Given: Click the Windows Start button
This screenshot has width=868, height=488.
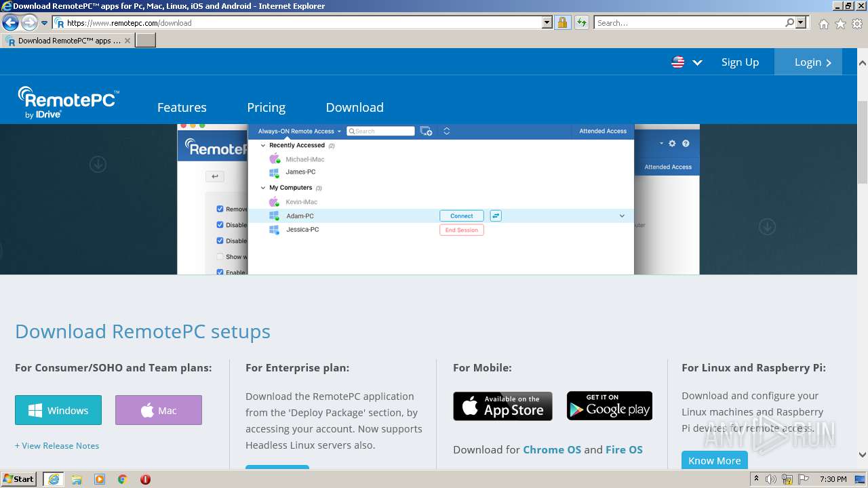Looking at the screenshot, I should point(19,479).
